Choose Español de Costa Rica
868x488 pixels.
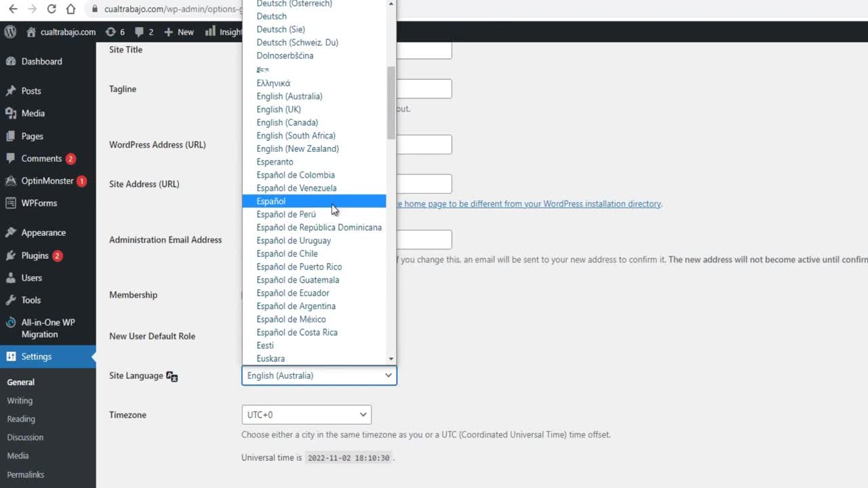pos(314,332)
